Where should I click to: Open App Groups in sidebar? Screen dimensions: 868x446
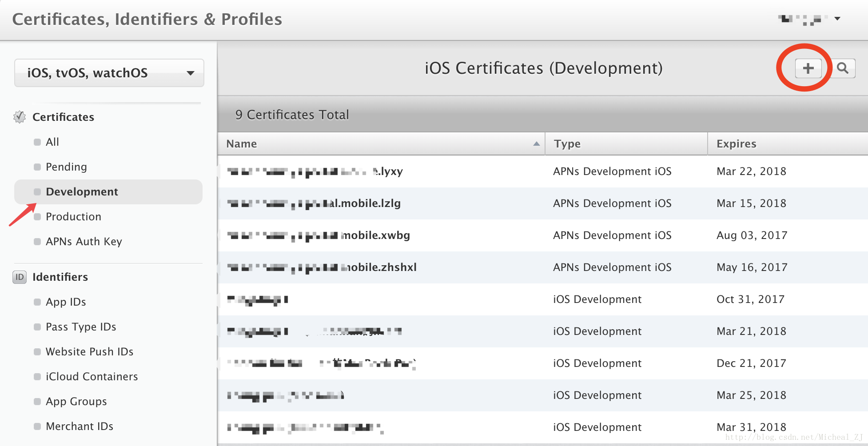(76, 401)
